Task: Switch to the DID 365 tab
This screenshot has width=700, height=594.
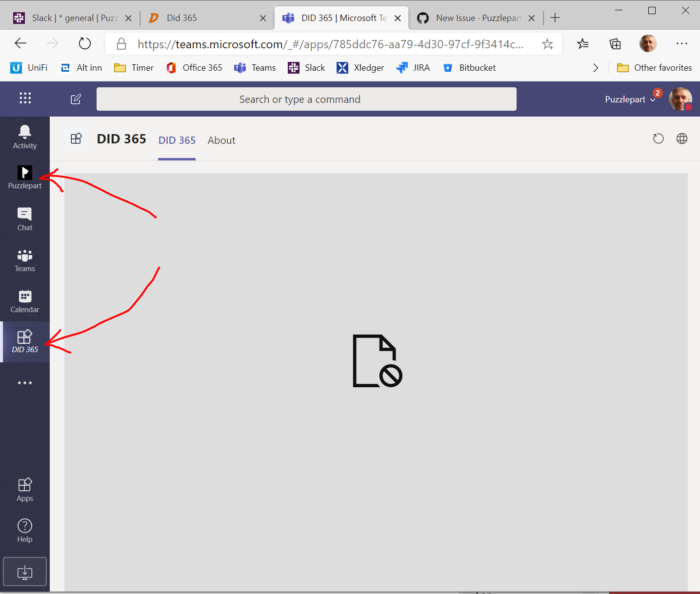Action: click(177, 140)
